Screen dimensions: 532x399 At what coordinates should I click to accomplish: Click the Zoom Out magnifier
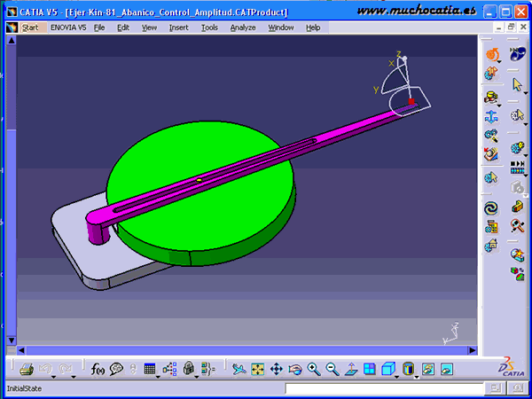click(x=332, y=369)
